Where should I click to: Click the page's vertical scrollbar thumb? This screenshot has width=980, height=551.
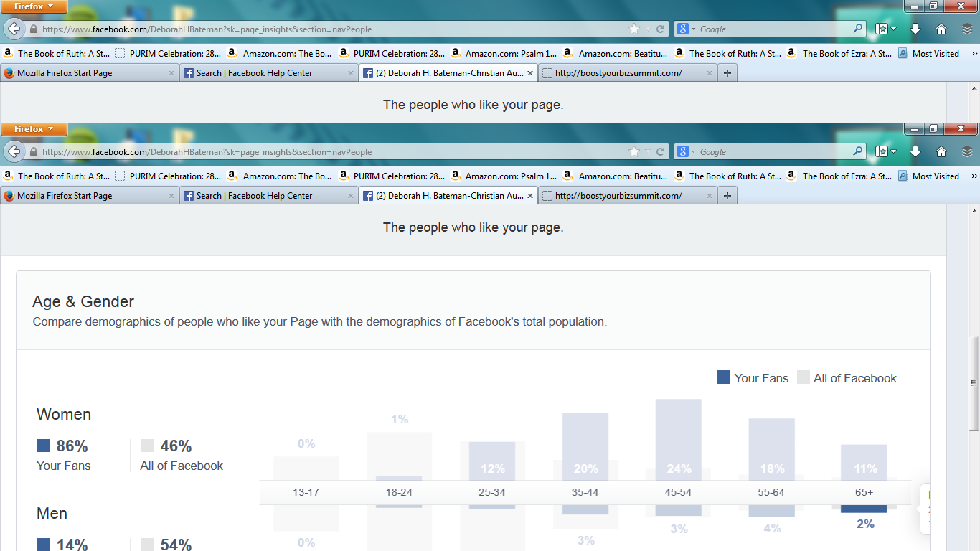coord(974,383)
